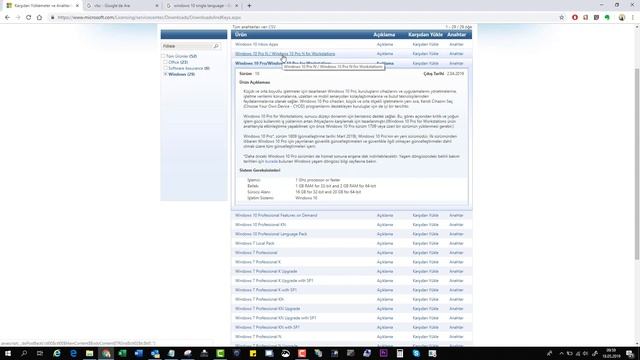Sort by the Ürün column header
The image size is (640, 360).
click(241, 35)
